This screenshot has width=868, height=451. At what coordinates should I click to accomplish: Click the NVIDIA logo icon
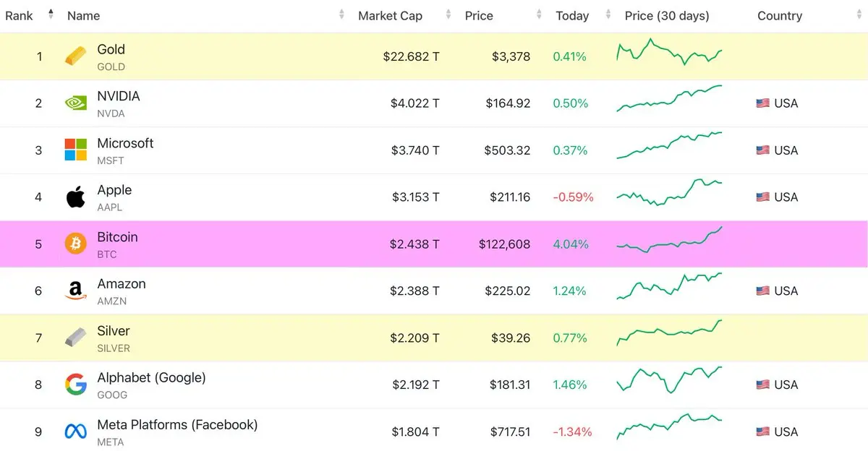click(x=76, y=103)
